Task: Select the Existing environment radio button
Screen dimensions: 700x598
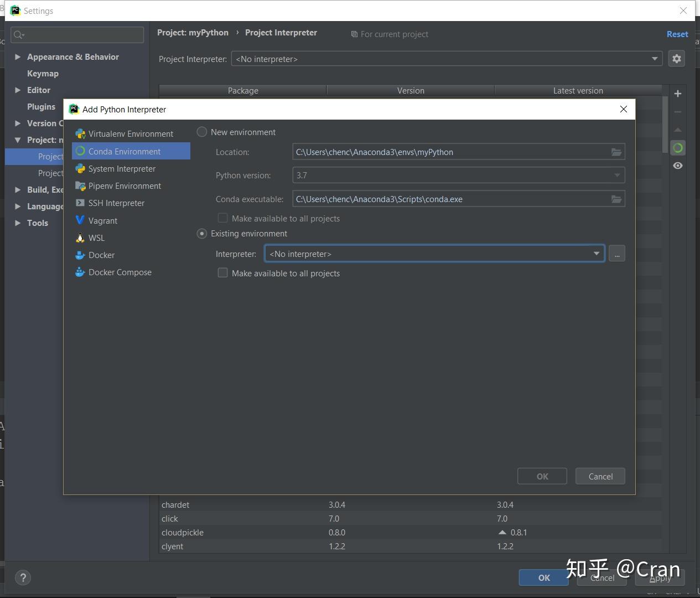Action: [202, 234]
